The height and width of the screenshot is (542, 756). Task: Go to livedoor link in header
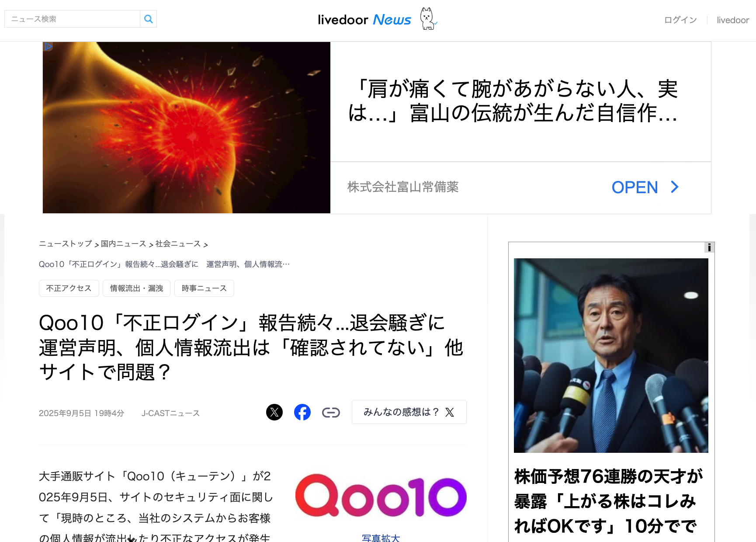pyautogui.click(x=733, y=20)
